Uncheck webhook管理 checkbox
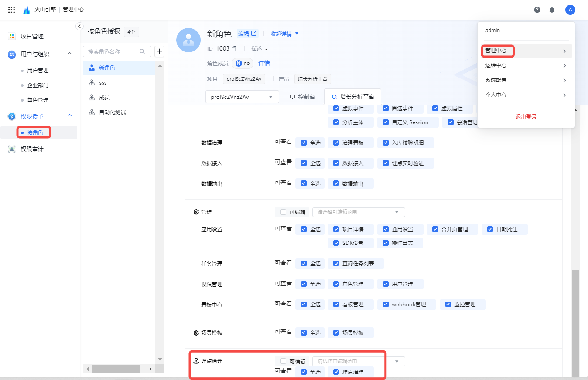 [x=386, y=304]
